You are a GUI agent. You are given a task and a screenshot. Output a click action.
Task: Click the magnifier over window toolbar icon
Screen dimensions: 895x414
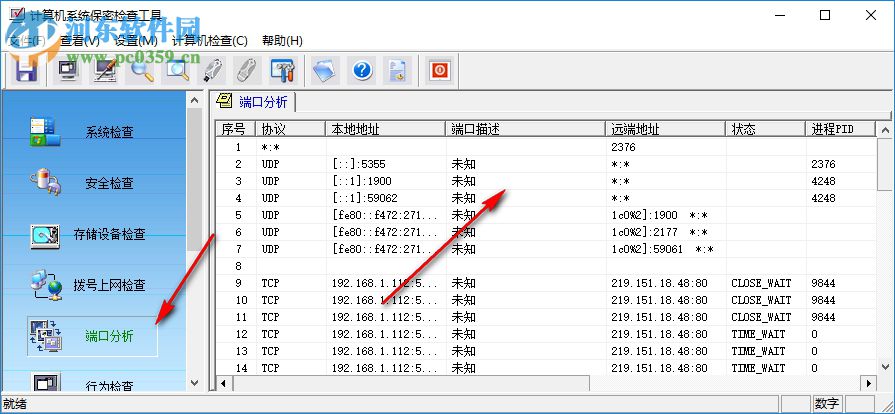tap(178, 71)
